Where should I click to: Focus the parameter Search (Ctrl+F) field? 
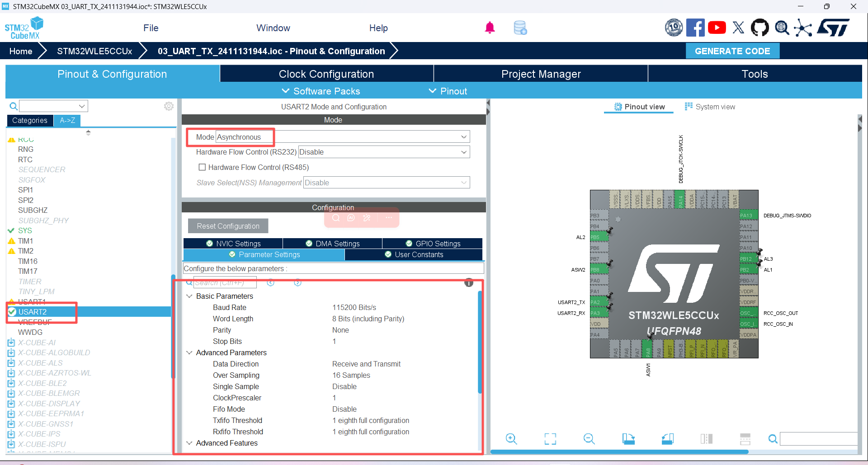(225, 282)
